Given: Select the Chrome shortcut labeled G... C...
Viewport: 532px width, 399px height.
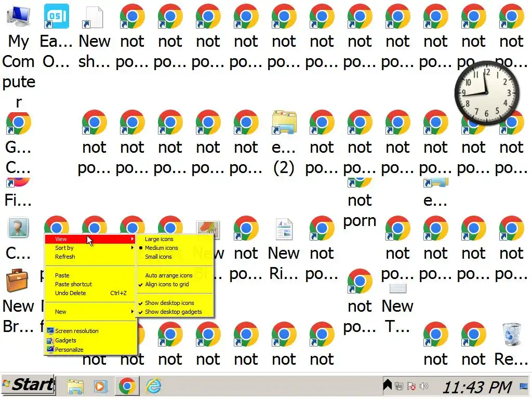Looking at the screenshot, I should [19, 123].
